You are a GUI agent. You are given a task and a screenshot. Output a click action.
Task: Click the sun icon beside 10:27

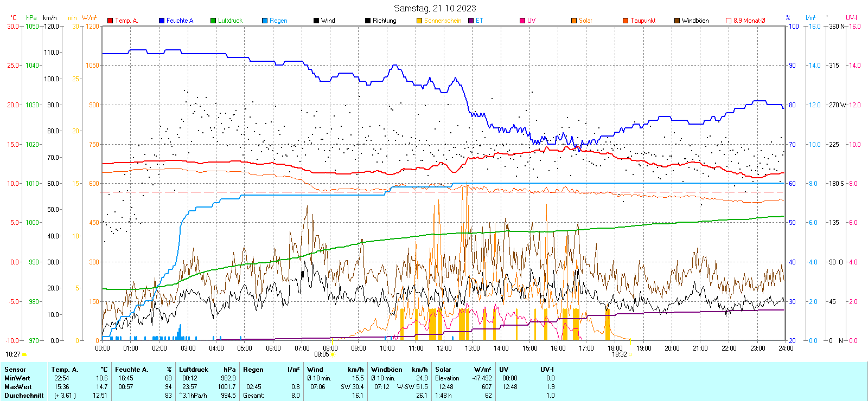click(x=24, y=354)
